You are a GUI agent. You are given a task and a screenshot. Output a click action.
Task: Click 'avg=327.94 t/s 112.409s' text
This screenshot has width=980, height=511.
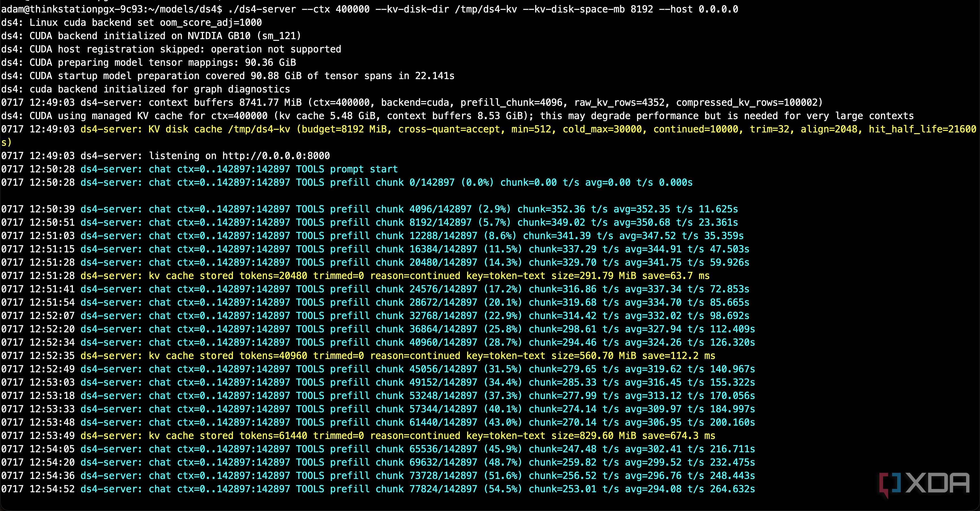690,329
